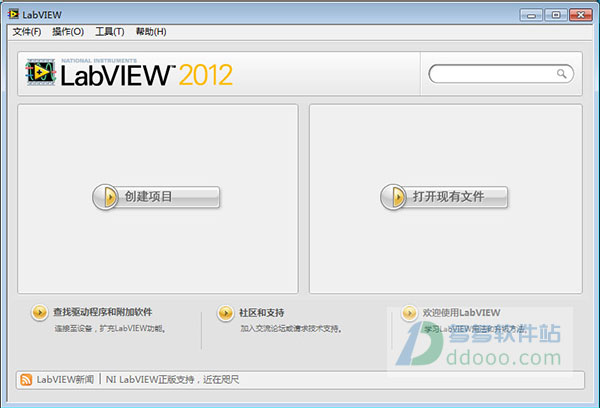This screenshot has width=600, height=408.
Task: Click description text 连接至设备，扩充LabVIEW功能
Action: (110, 329)
